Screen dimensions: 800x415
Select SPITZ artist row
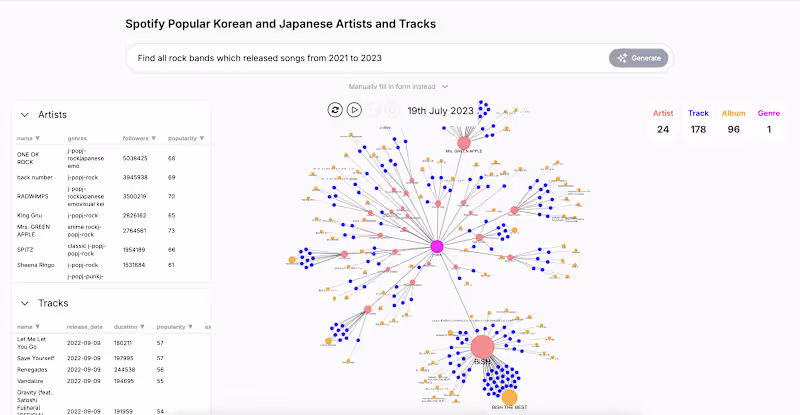(111, 250)
